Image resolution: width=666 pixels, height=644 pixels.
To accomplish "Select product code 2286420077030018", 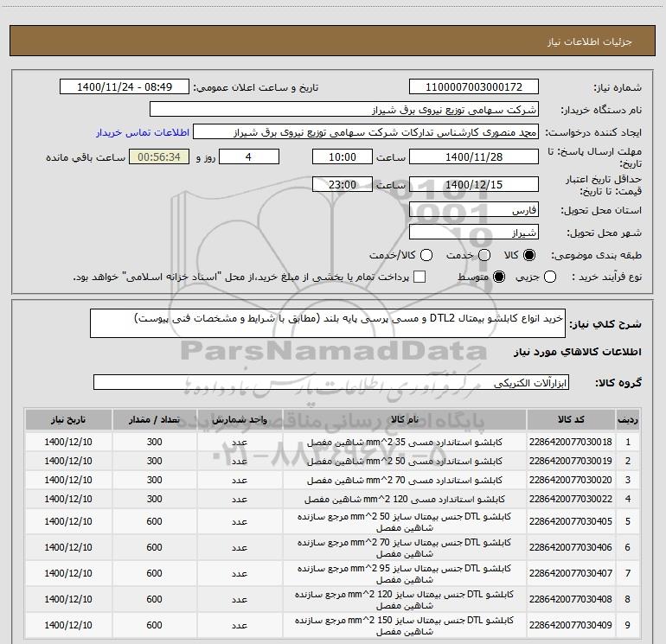I will [571, 442].
